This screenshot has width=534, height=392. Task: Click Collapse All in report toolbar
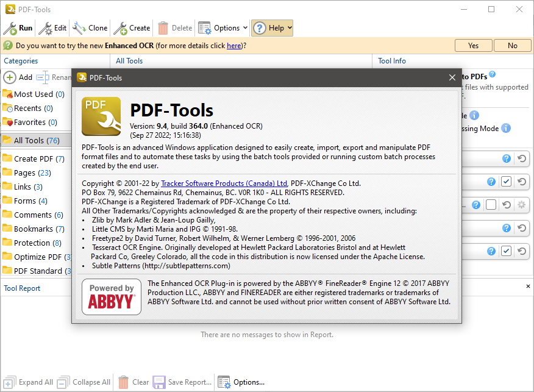pyautogui.click(x=84, y=382)
